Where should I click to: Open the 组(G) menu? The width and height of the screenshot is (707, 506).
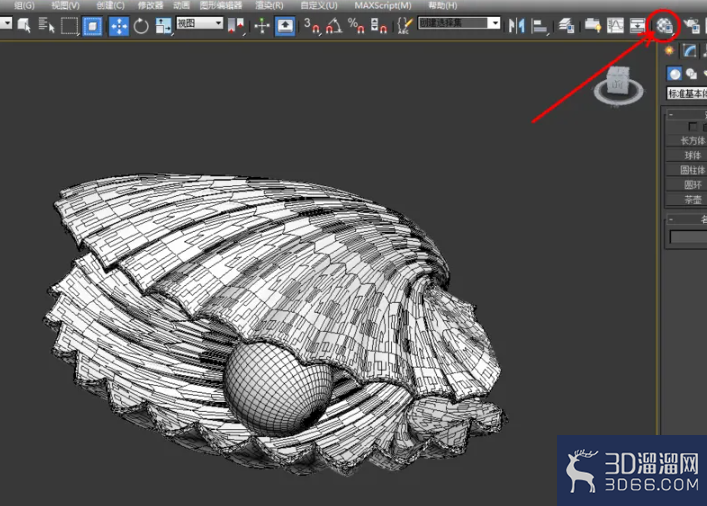(x=24, y=5)
